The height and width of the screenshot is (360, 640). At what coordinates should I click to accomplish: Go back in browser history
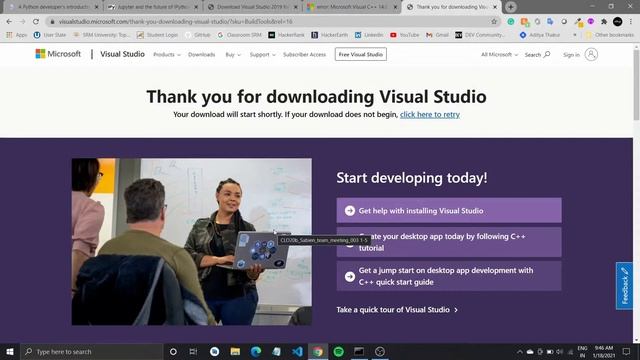9,21
